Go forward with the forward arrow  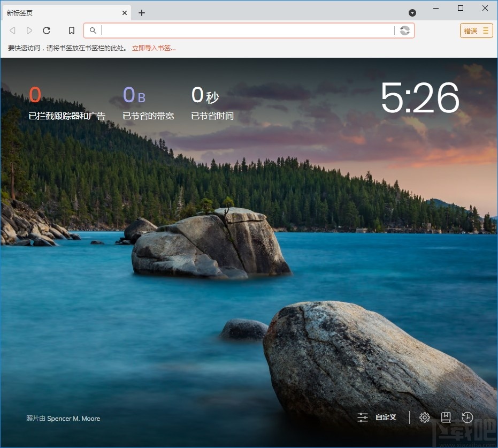point(29,31)
